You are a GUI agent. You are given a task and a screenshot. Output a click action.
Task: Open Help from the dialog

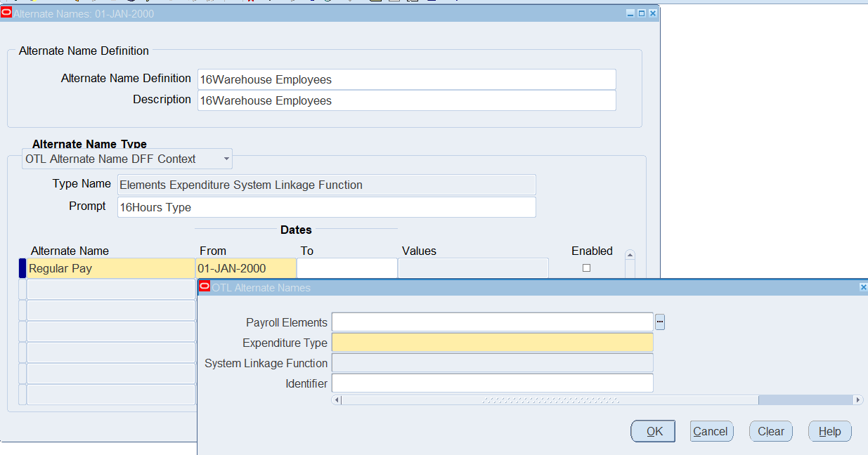(829, 431)
